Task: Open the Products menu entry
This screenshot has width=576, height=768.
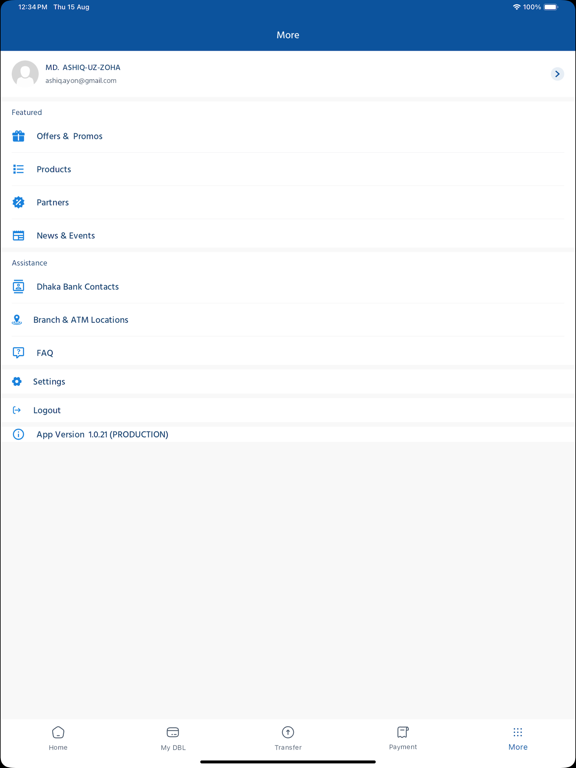Action: point(288,169)
